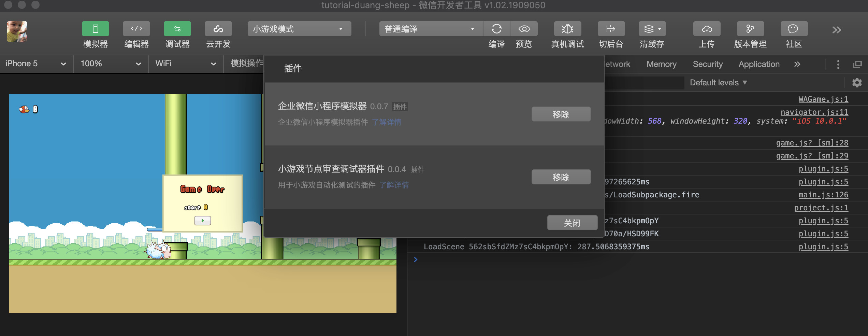This screenshot has width=868, height=336.
Task: Switch to the Application devtools tab
Action: point(759,64)
